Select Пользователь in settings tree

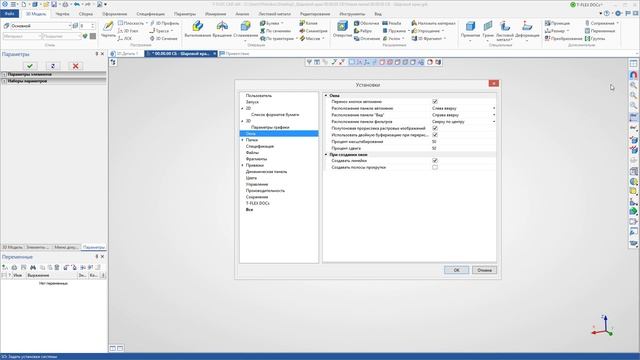click(x=259, y=96)
